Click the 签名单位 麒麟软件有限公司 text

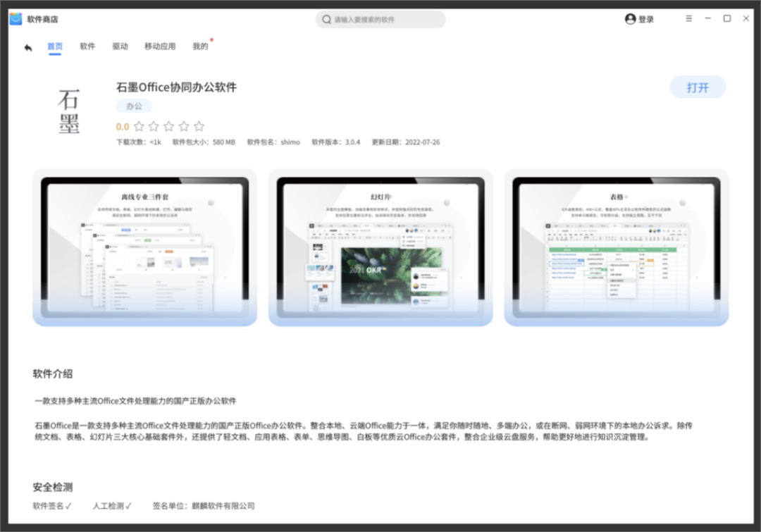coord(204,506)
